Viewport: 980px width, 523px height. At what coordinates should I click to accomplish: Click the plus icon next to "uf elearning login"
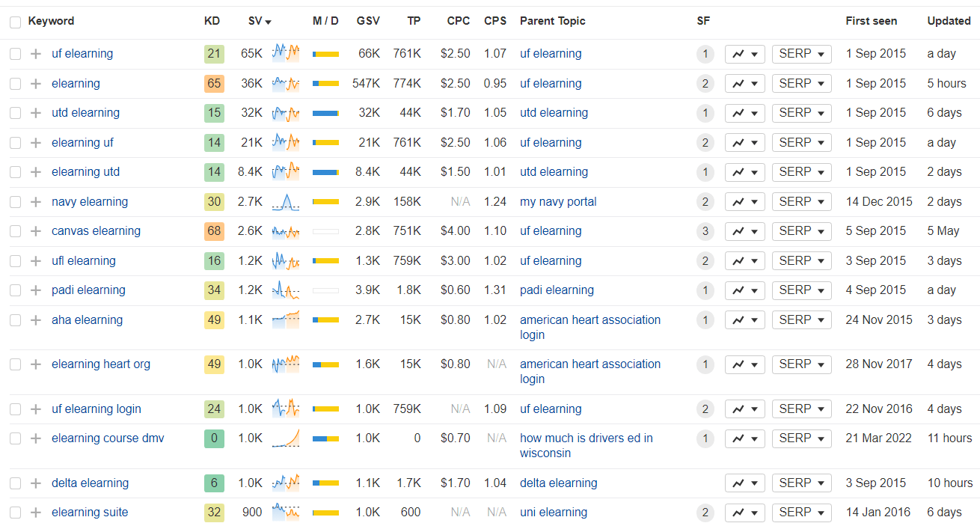point(35,409)
